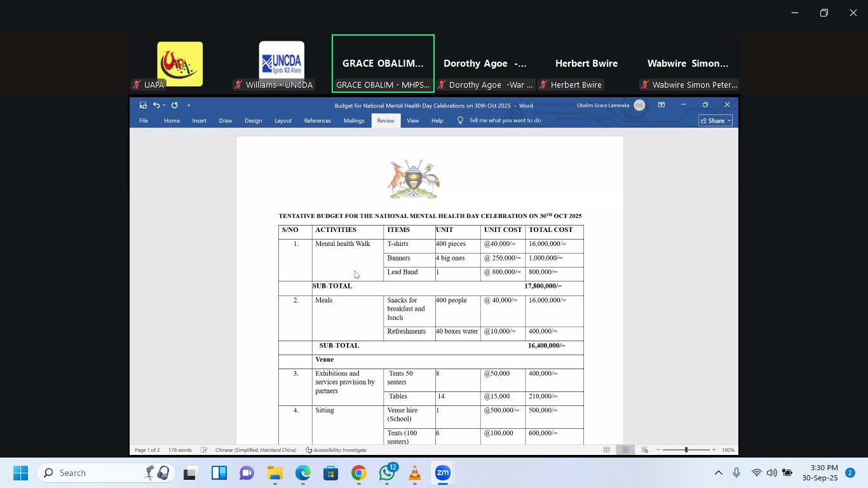This screenshot has height=488, width=868.
Task: Click the Word zoom slider
Action: point(686,450)
